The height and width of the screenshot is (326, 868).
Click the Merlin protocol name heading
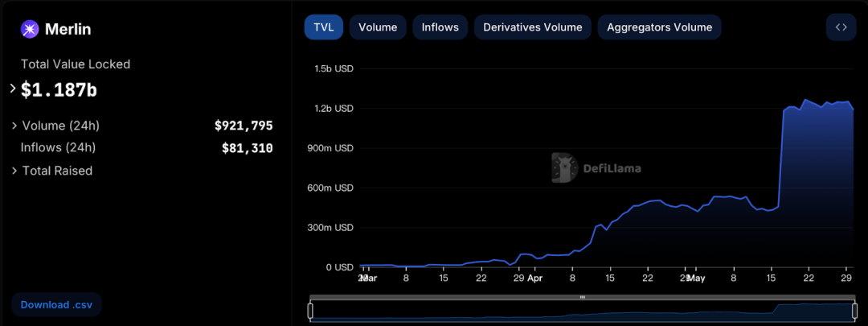pos(68,30)
